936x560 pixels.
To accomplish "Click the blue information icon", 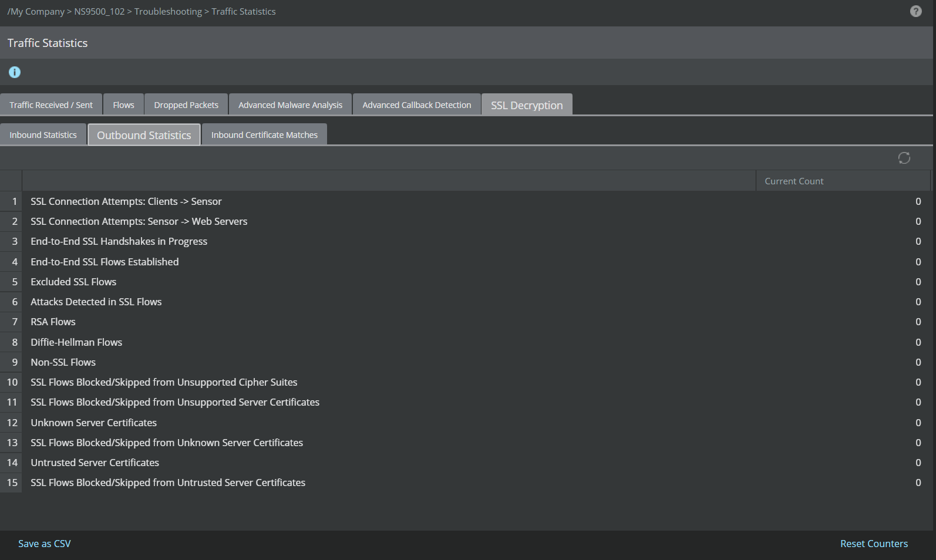I will coord(15,72).
